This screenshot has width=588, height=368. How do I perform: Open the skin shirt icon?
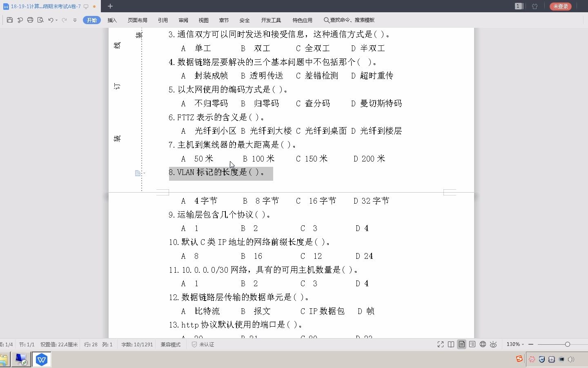coord(535,6)
